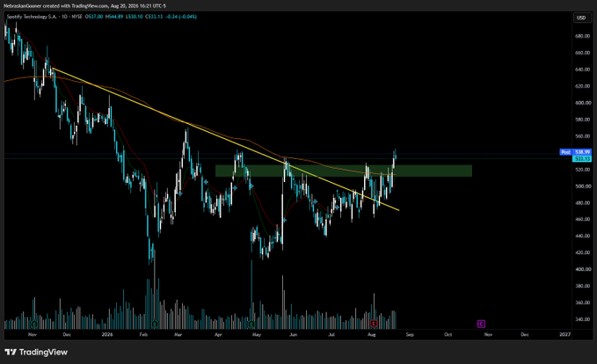This screenshot has width=597, height=364.
Task: Click the high value H544.89
Action: [x=114, y=17]
